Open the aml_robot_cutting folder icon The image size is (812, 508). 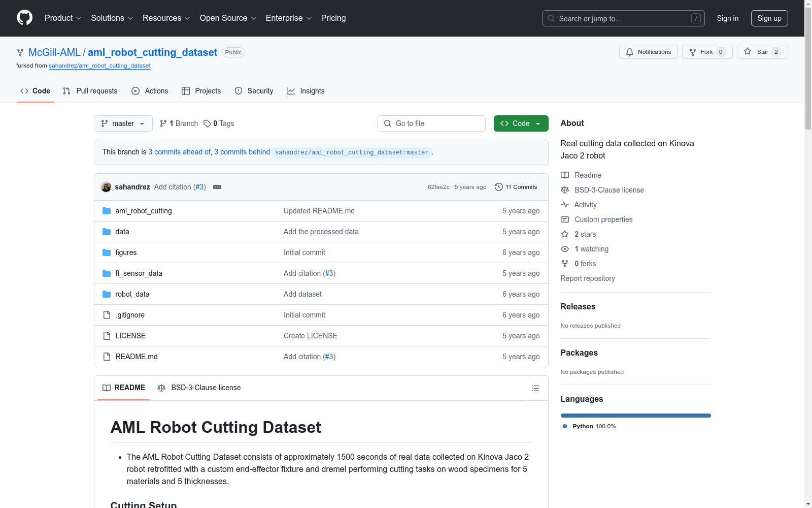[x=107, y=211]
